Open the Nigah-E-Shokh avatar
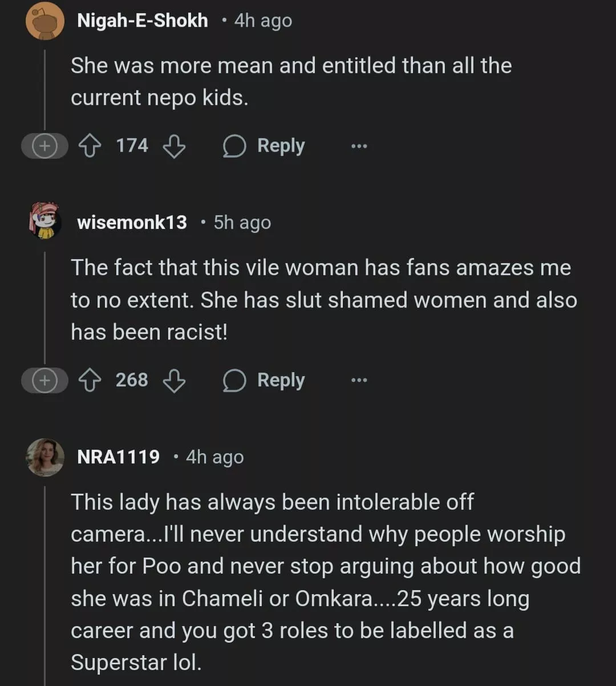The height and width of the screenshot is (686, 616). coord(45,21)
